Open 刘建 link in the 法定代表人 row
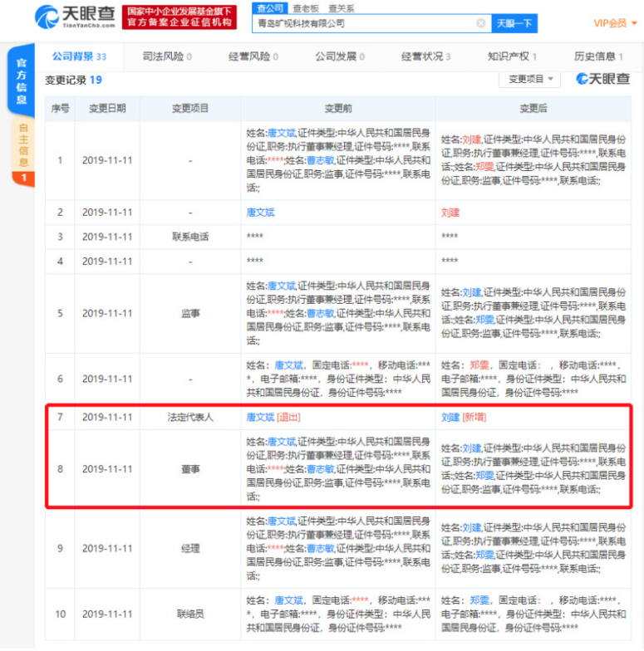 [450, 417]
